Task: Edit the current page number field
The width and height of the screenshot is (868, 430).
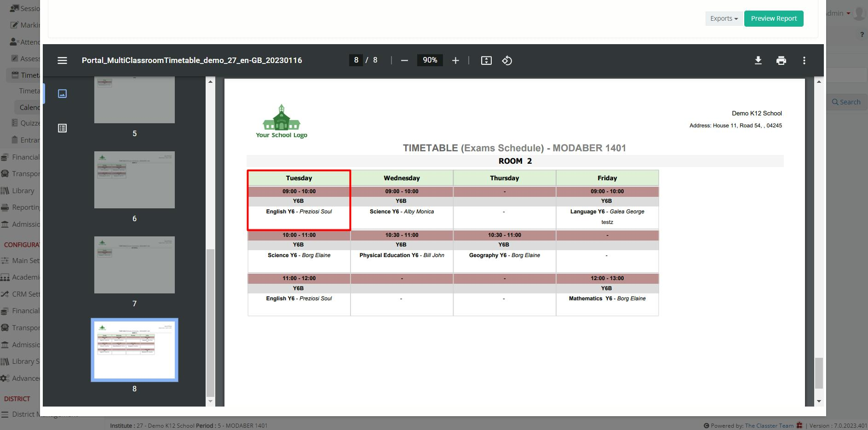Action: pos(356,60)
